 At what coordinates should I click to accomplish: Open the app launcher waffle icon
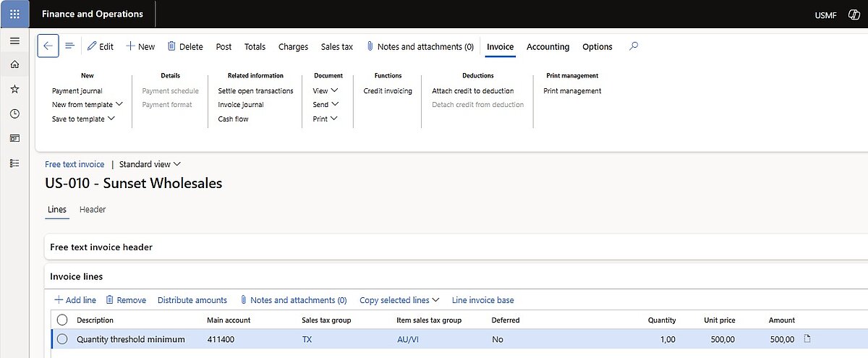(x=14, y=14)
